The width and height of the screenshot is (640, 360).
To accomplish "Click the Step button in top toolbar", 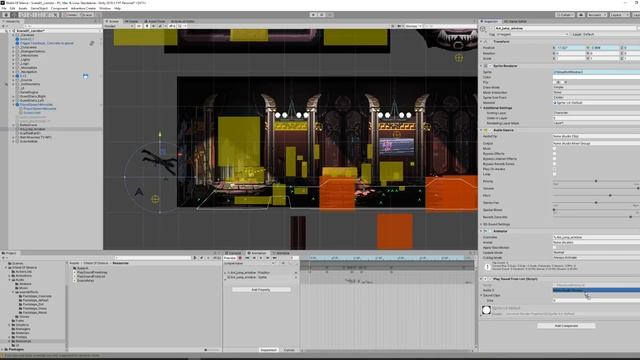I will click(x=329, y=15).
